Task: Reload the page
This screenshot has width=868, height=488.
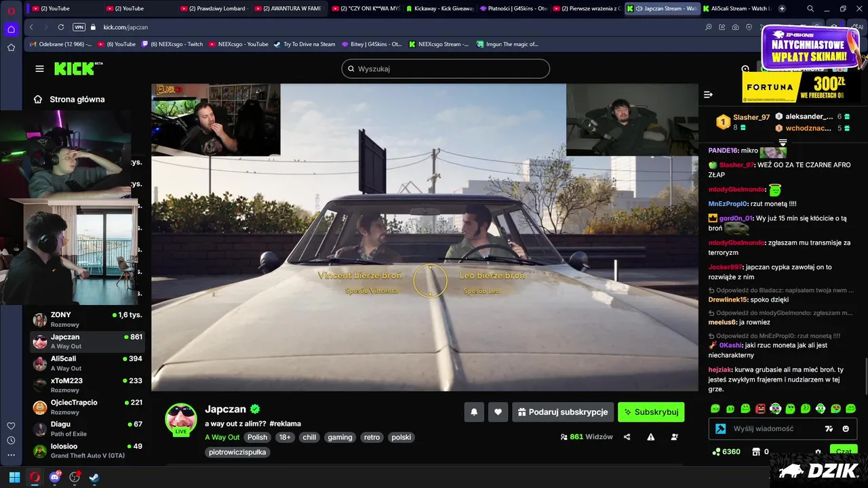Action: point(61,27)
